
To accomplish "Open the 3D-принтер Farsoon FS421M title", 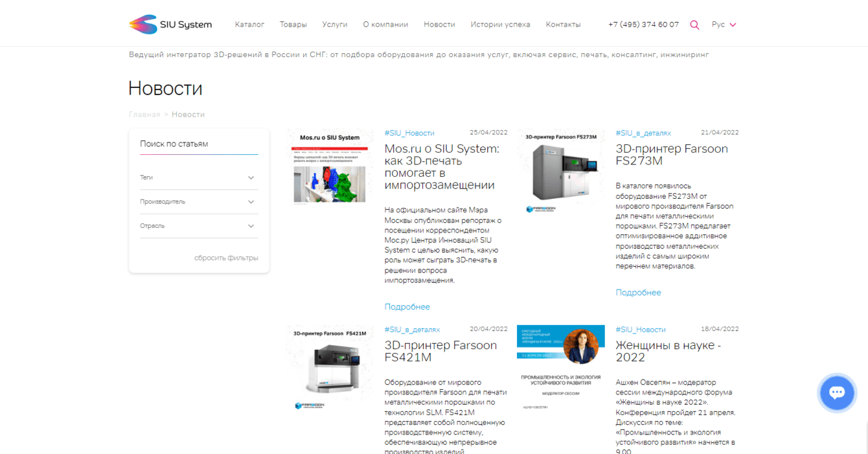I will pyautogui.click(x=440, y=351).
